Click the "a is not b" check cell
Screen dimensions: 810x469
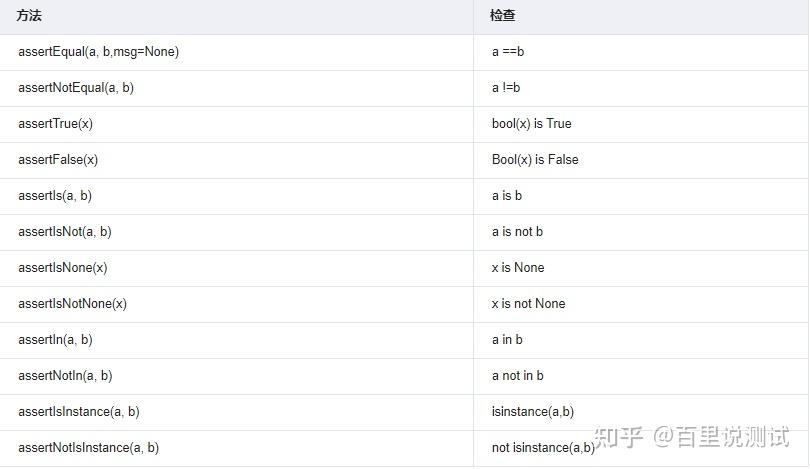click(517, 231)
